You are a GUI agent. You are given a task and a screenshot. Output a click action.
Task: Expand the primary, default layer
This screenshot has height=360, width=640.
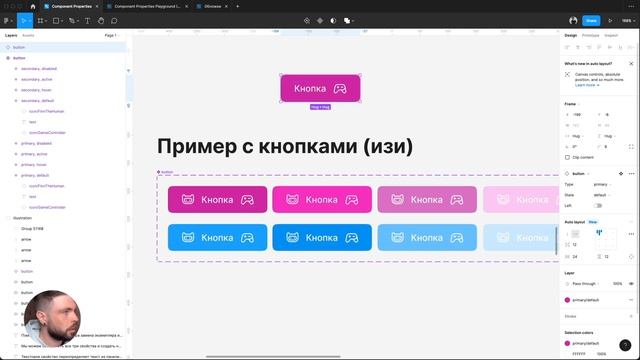[16, 176]
